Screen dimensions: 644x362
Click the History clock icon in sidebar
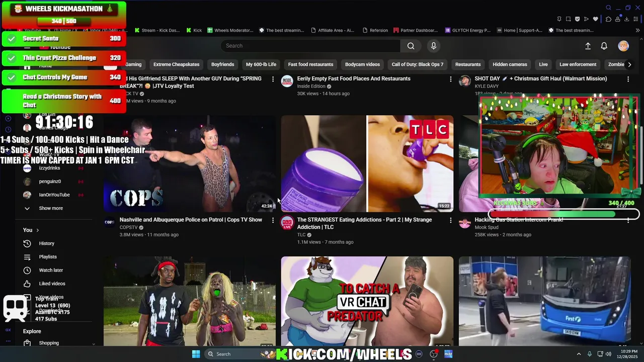(27, 243)
